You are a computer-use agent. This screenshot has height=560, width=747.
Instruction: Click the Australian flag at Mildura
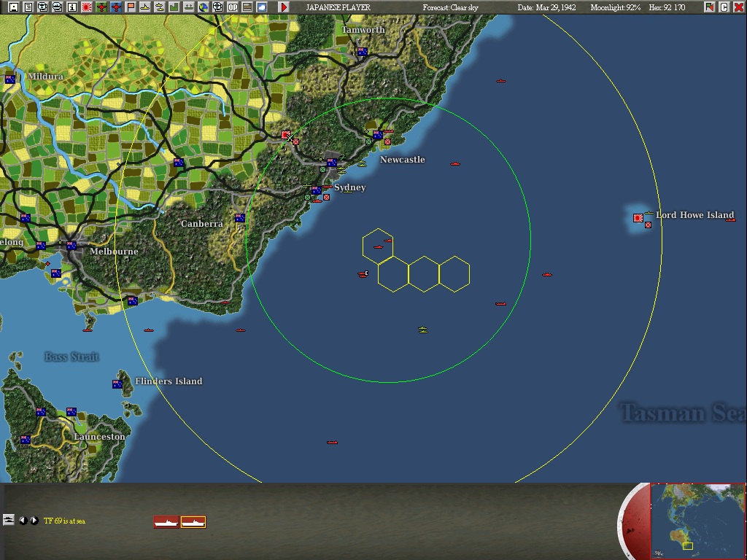(x=10, y=79)
